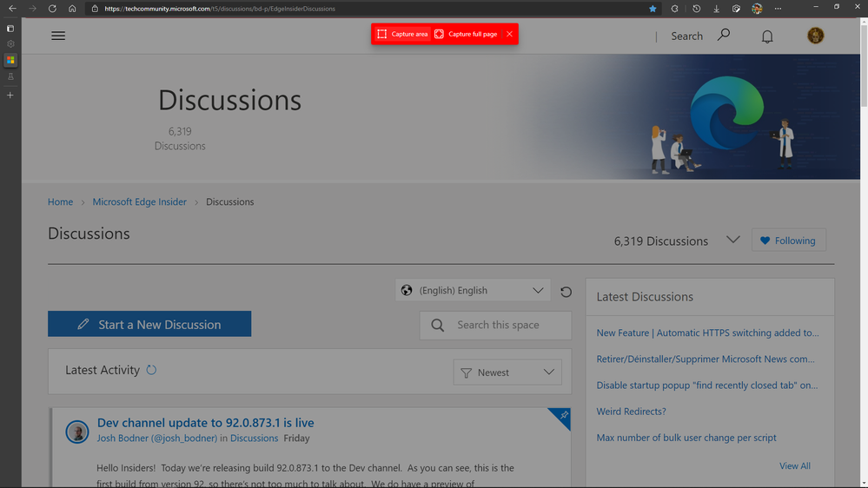Open Retirer/Déinstaller/Supprimer Microsoft News discussion
Image resolution: width=868 pixels, height=488 pixels.
706,359
